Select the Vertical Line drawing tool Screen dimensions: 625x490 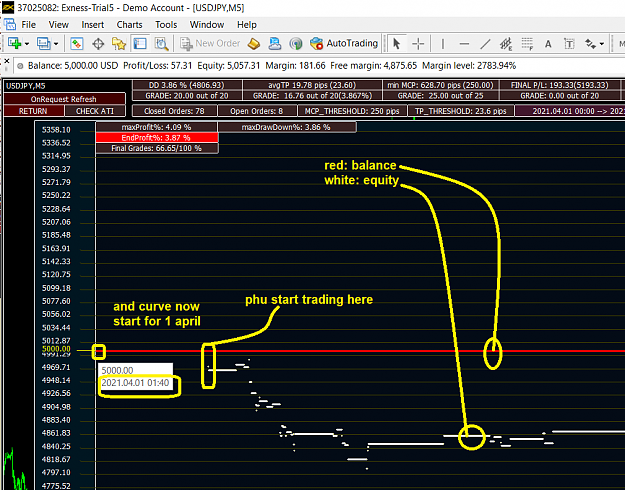443,43
